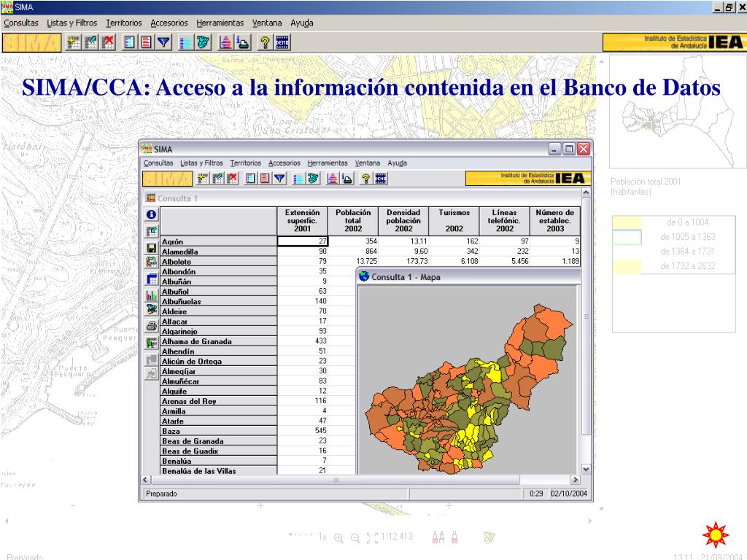Select the Baza row header
This screenshot has height=560, width=747.
(219, 431)
